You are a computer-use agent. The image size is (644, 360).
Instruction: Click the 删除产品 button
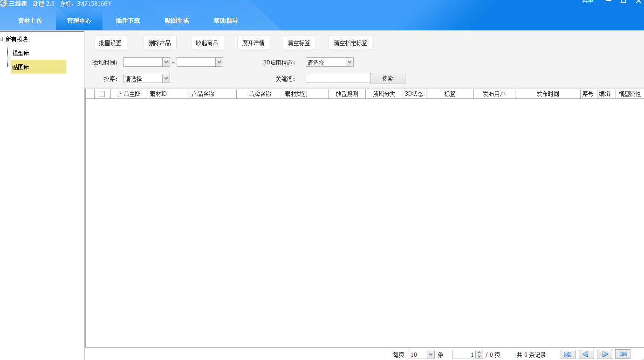(x=160, y=43)
